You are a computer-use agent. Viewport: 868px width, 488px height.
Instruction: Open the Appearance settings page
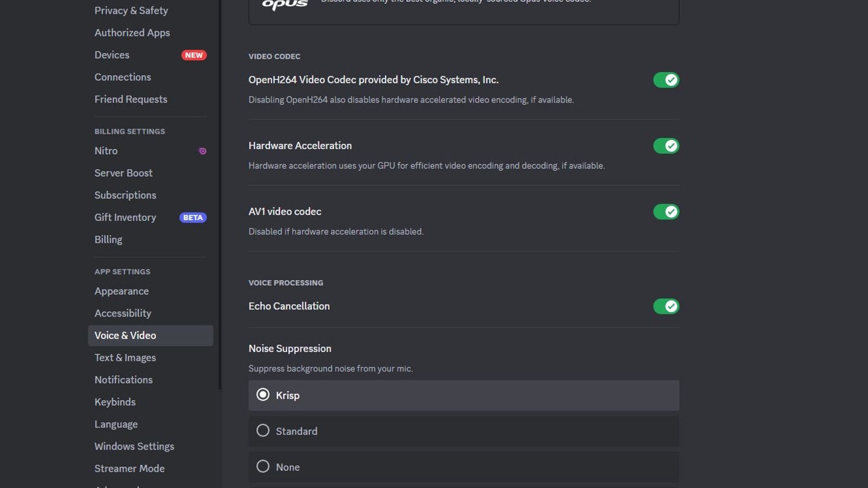tap(122, 291)
